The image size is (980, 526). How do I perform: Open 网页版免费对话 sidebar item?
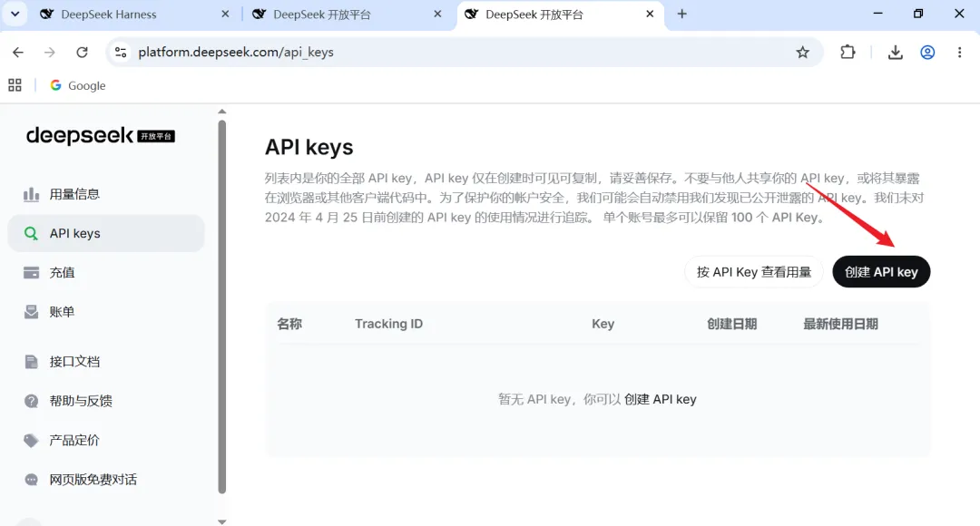pos(106,480)
